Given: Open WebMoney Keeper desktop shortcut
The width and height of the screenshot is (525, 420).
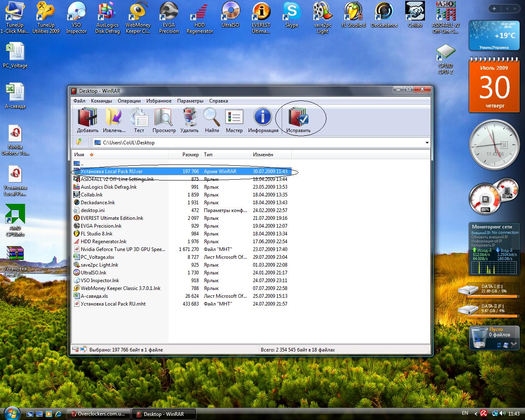Looking at the screenshot, I should 138,18.
